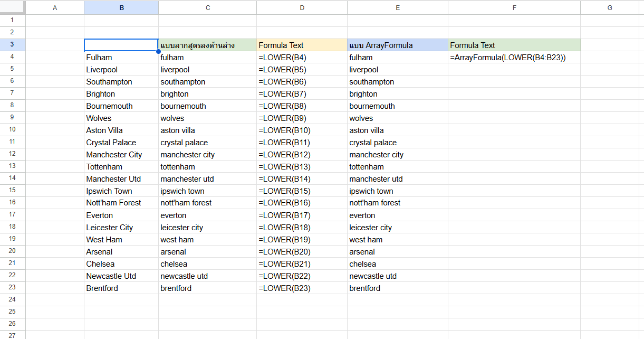Click cell '=LOWER(B10)'
644x339 pixels.
(302, 130)
